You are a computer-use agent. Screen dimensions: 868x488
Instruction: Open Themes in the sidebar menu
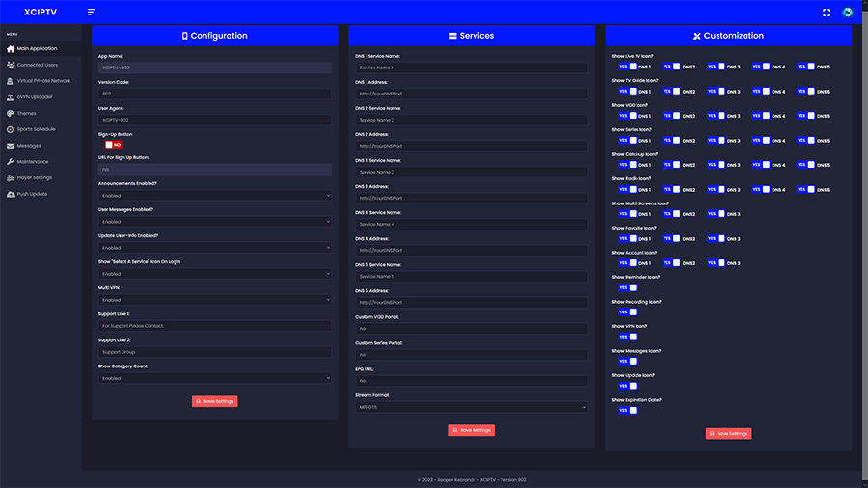coord(26,114)
